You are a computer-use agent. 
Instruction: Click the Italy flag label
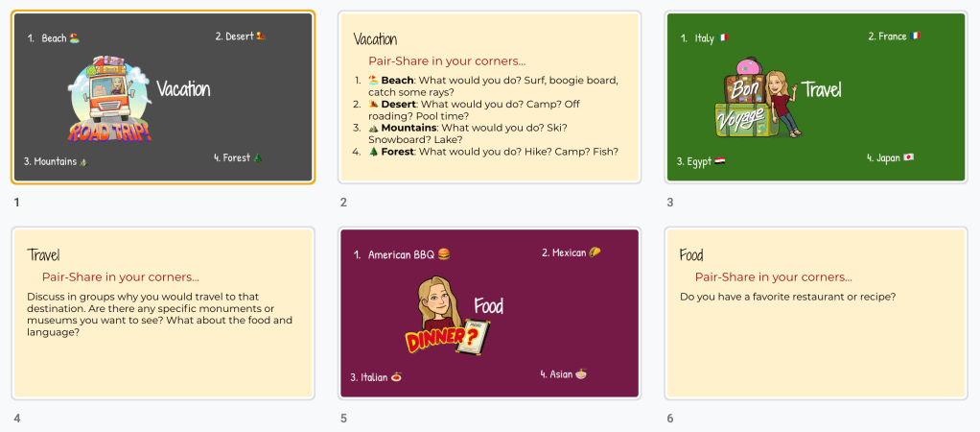(711, 38)
